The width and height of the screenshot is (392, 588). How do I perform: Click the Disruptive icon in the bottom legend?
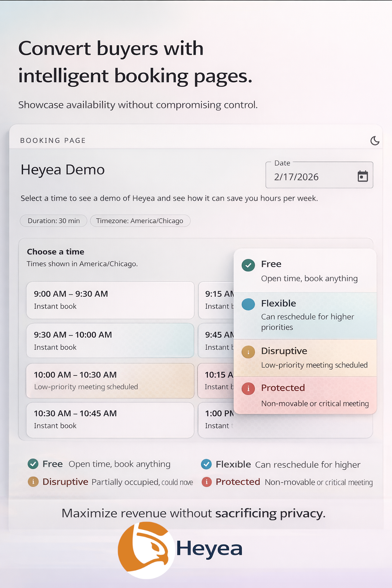click(33, 482)
